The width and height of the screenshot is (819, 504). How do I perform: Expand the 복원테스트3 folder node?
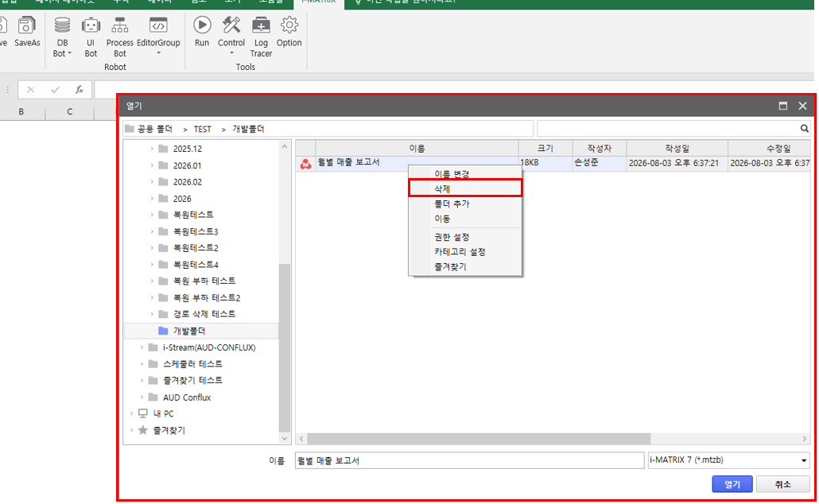(x=152, y=231)
